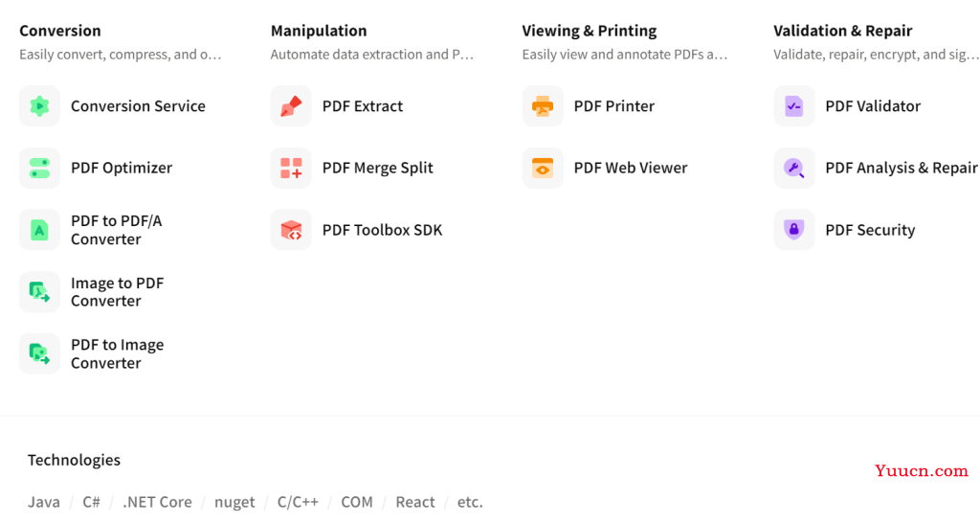Viewport: 980px width, 523px height.
Task: Open the PDF Toolbox SDK link
Action: tap(383, 230)
